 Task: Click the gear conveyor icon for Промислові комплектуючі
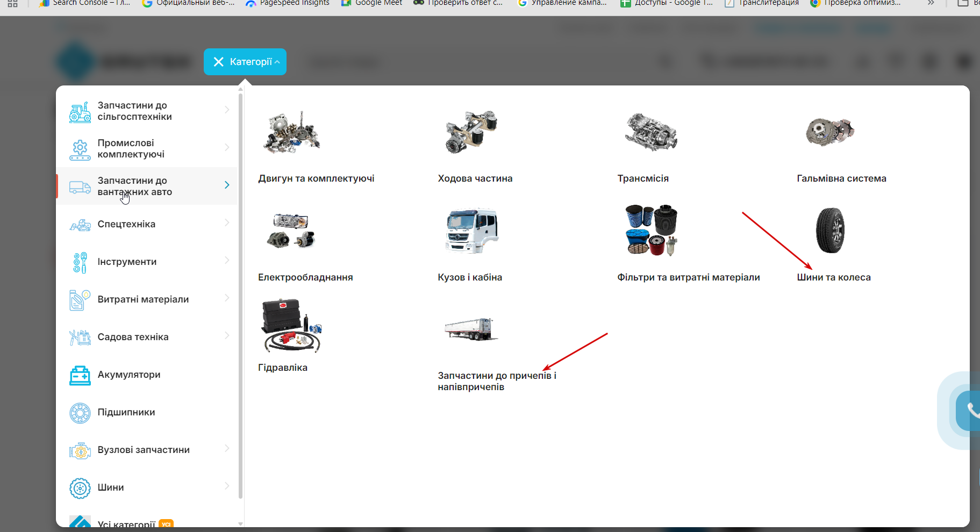coord(80,149)
